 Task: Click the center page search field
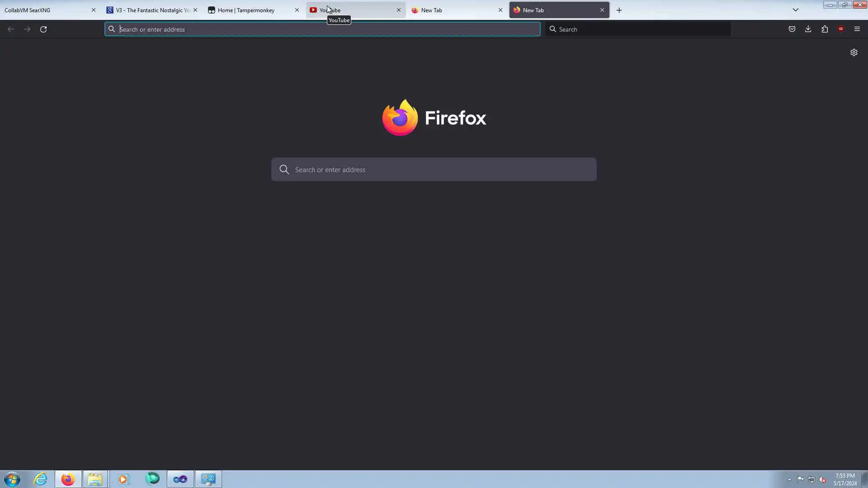434,169
